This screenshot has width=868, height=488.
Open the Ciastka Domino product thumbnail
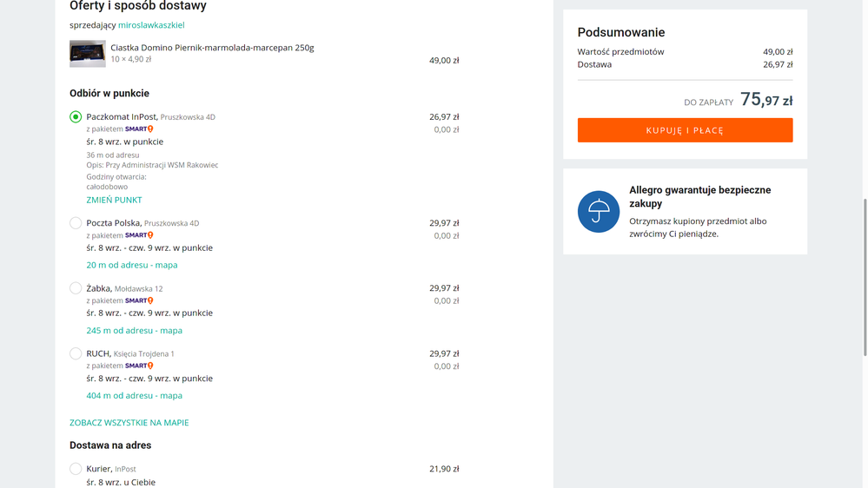88,54
